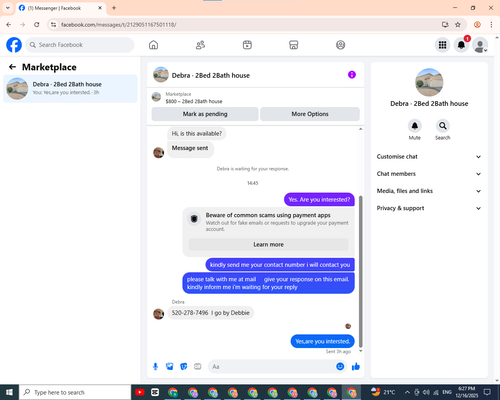500x400 pixels.
Task: Bookmark this page with star icon
Action: point(458,25)
